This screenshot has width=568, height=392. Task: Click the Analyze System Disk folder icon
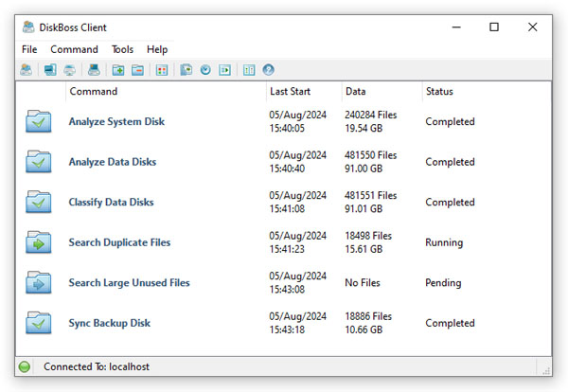coord(39,121)
